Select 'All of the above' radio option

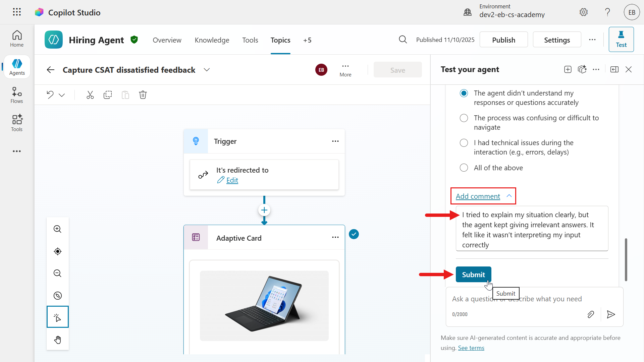464,168
